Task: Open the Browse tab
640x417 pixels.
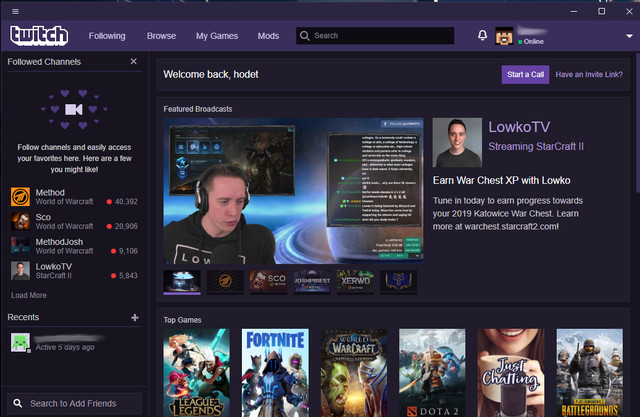Action: [161, 36]
